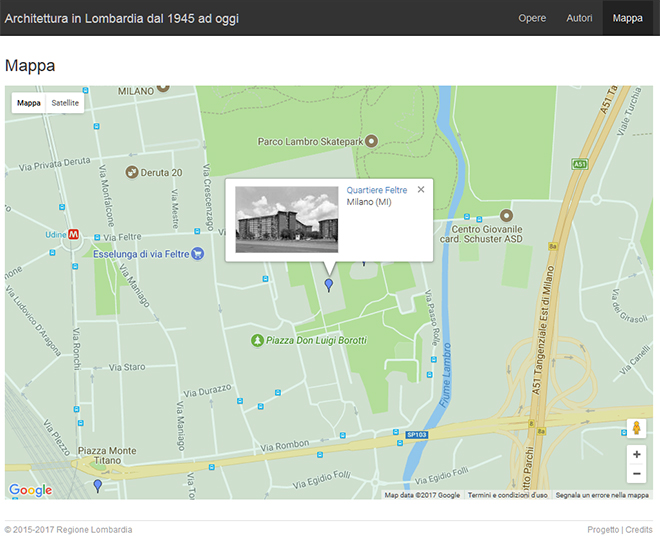Open the Autori navigation tab

[x=579, y=18]
